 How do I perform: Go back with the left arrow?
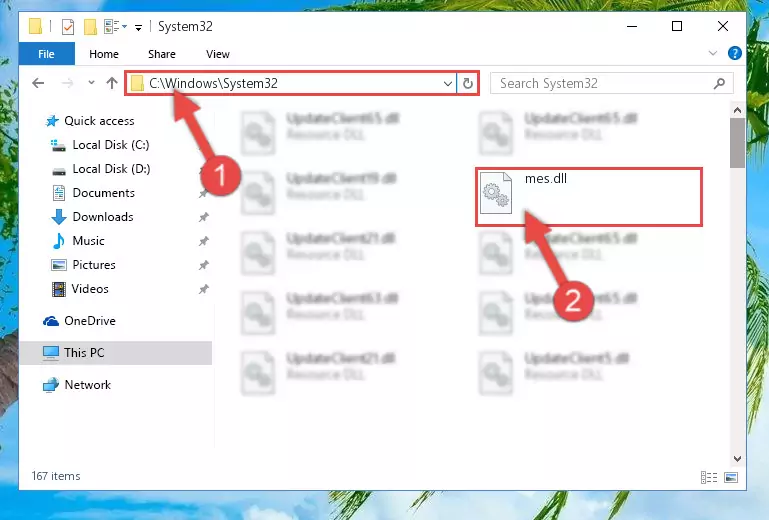(38, 83)
